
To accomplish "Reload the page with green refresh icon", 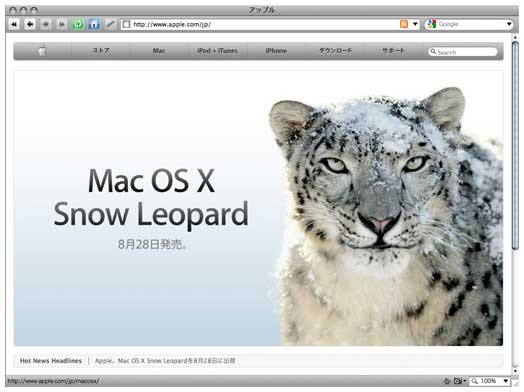I will 78,24.
